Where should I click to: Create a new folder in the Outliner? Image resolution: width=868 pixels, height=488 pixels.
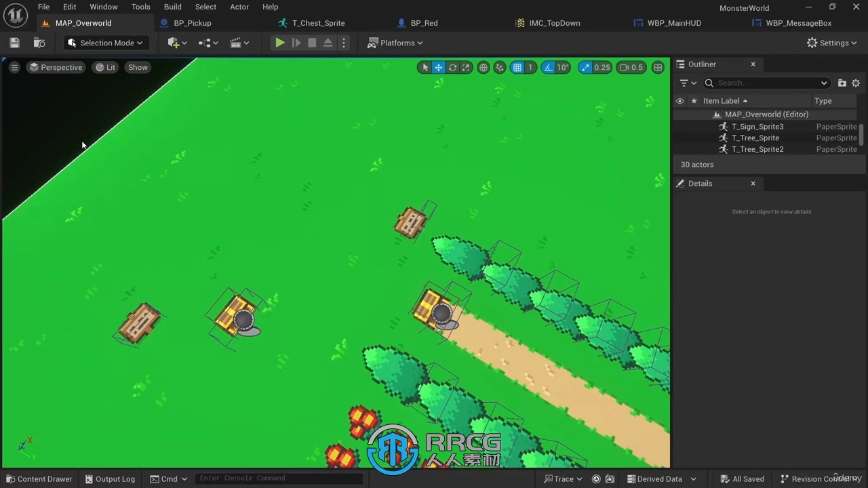pyautogui.click(x=842, y=83)
